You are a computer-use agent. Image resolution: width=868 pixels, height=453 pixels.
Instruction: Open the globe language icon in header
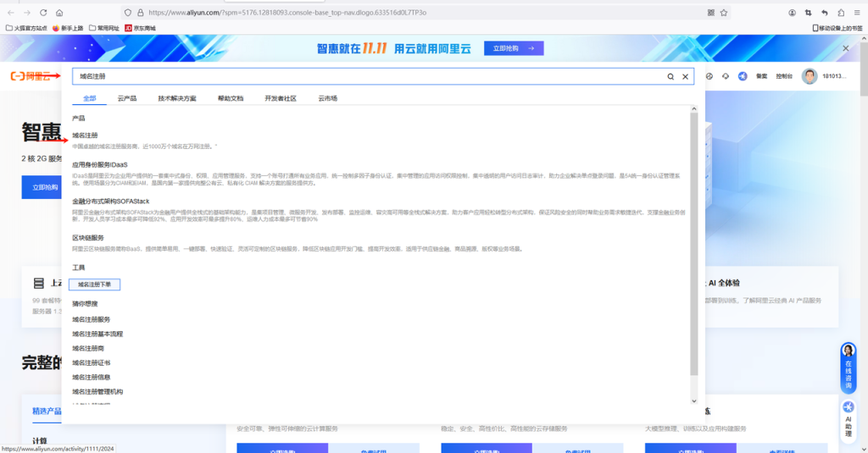(x=709, y=76)
